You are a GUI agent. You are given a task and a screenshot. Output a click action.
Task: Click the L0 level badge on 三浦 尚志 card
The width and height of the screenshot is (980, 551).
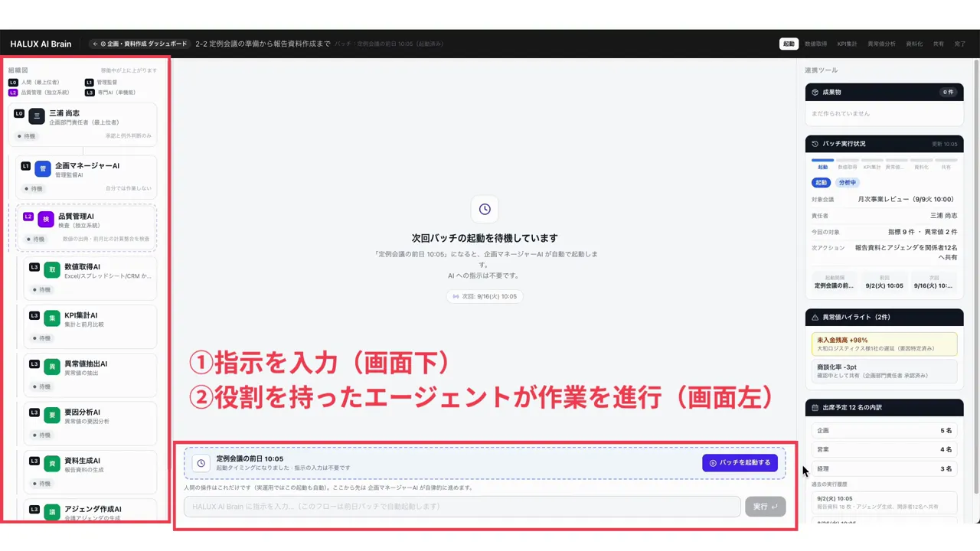[19, 113]
